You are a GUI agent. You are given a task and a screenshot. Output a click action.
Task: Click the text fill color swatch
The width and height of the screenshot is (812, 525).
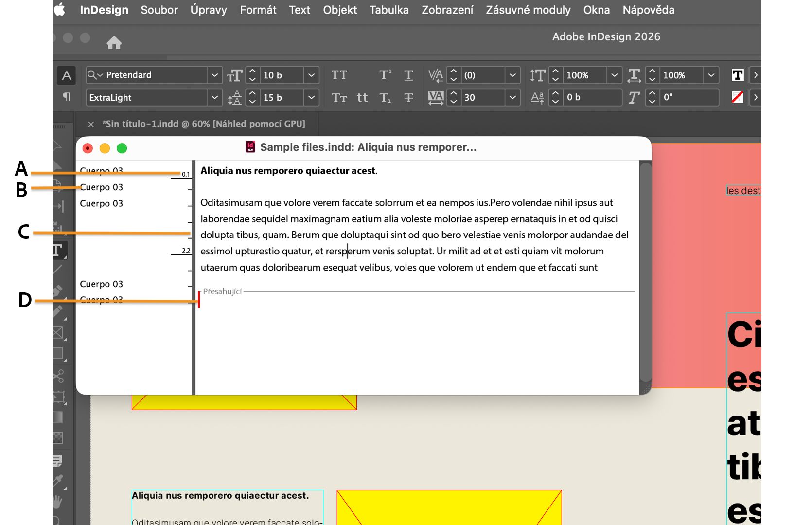(738, 75)
